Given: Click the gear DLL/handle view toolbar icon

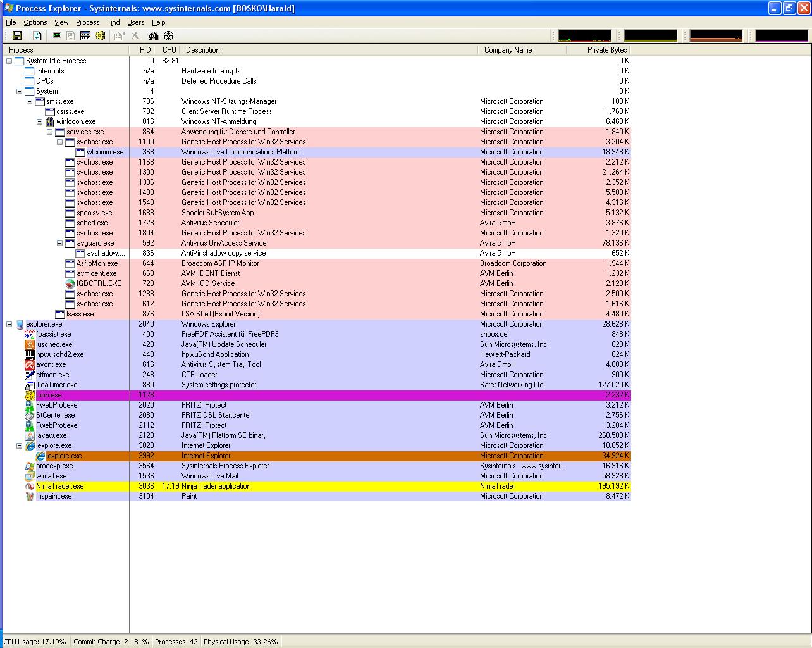Looking at the screenshot, I should pos(100,36).
